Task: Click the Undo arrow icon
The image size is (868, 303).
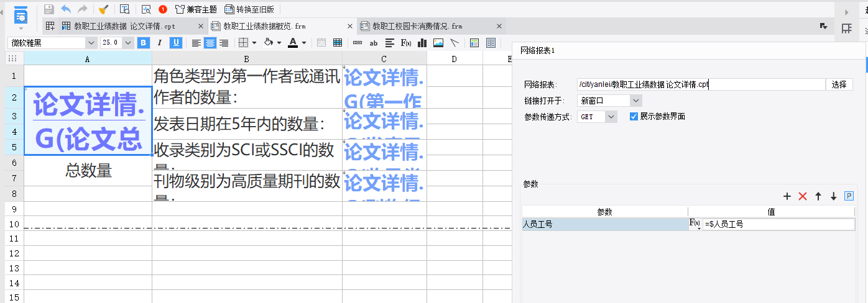Action: (66, 9)
